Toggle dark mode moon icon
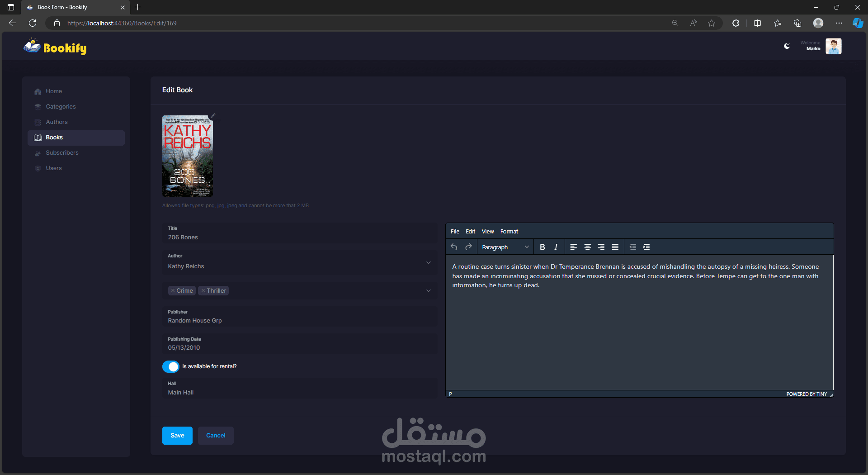Image resolution: width=868 pixels, height=475 pixels. 787,46
